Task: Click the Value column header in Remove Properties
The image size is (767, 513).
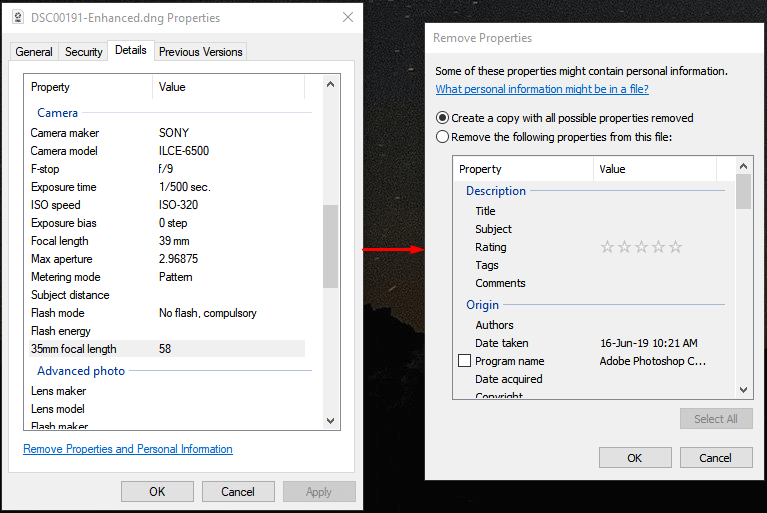Action: (x=655, y=169)
